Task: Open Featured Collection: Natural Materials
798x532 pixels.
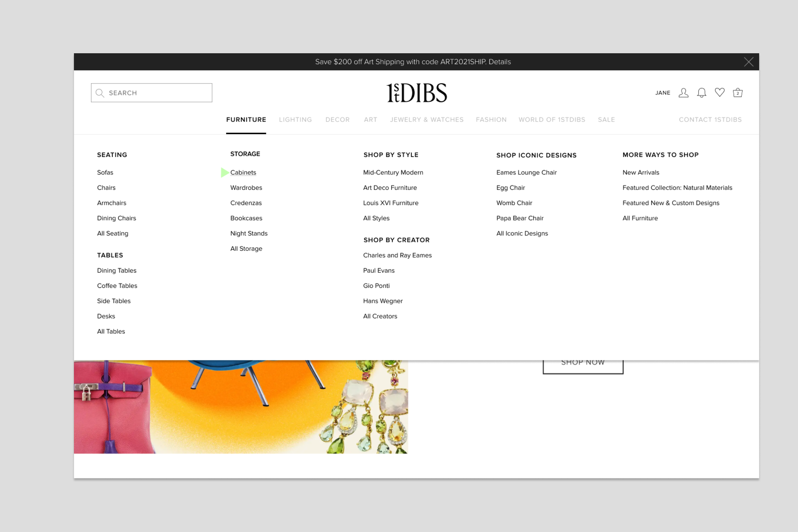Action: [x=677, y=188]
